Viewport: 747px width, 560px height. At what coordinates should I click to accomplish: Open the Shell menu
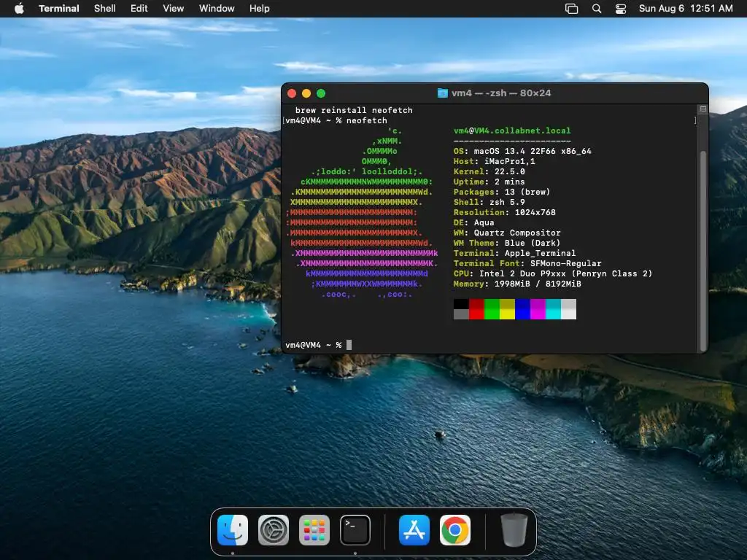click(x=105, y=8)
